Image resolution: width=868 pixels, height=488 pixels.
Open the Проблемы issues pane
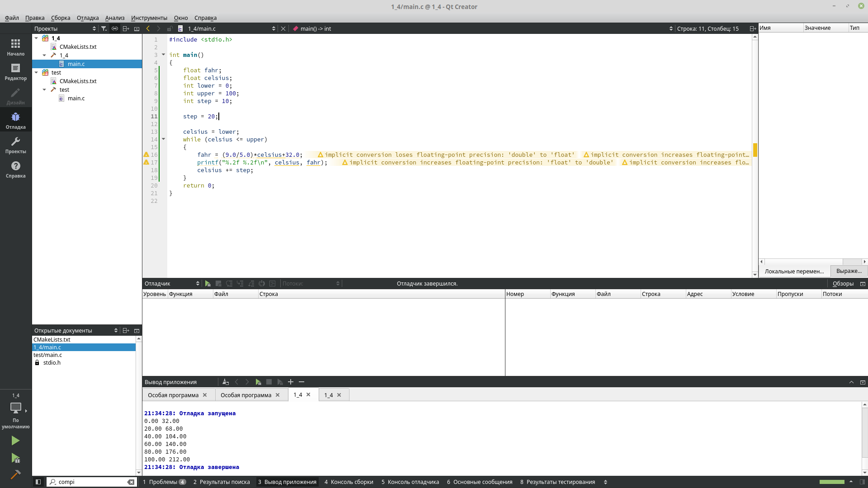[164, 482]
